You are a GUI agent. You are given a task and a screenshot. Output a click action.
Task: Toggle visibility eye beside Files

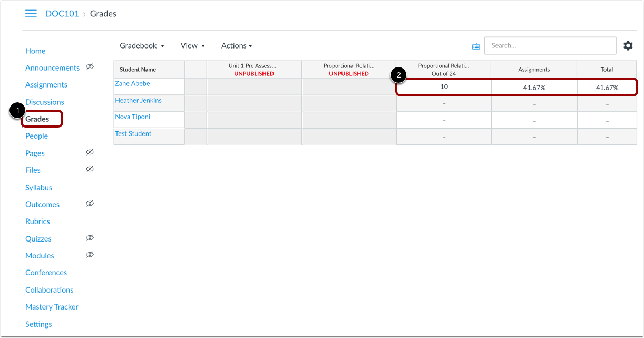[x=90, y=169]
